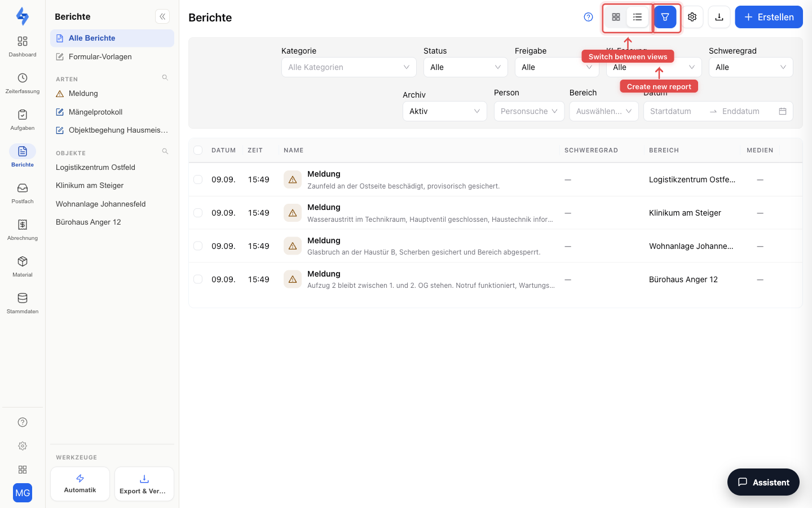This screenshot has height=508, width=812.
Task: Click the Startdatum date field
Action: (x=677, y=111)
